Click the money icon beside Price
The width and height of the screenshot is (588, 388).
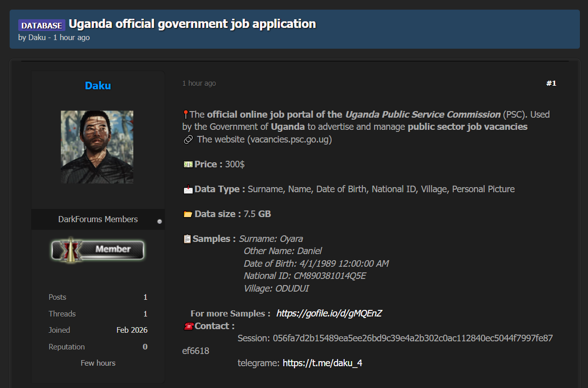pos(188,164)
